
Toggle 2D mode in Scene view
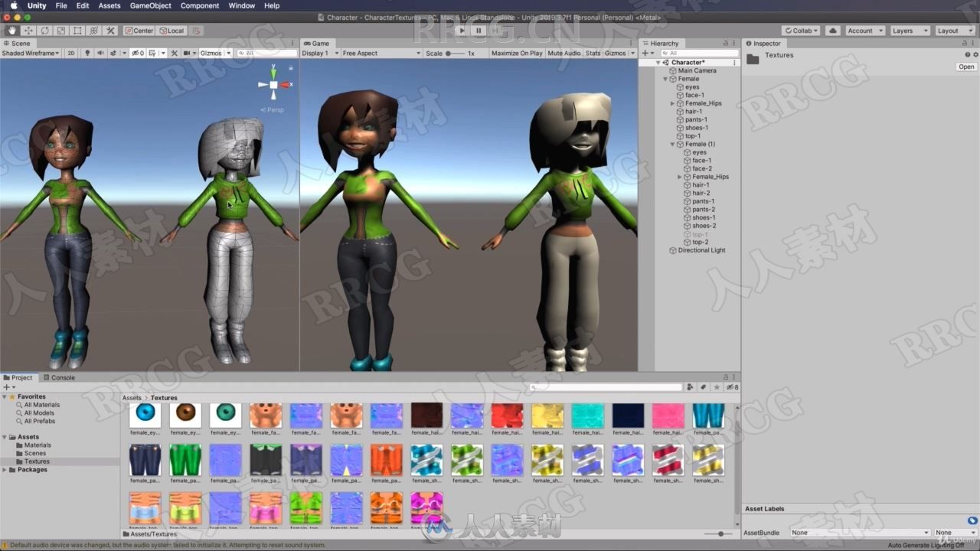tap(71, 54)
